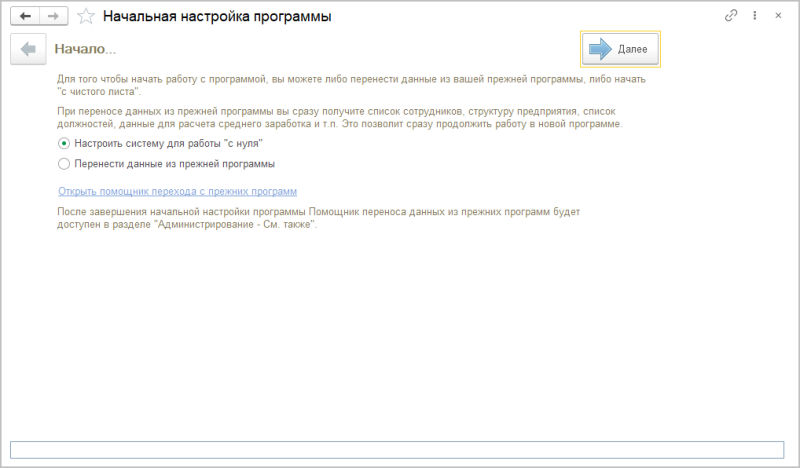Open link Открыть помощник перехода с прежних программ
The width and height of the screenshot is (800, 468).
click(x=178, y=191)
